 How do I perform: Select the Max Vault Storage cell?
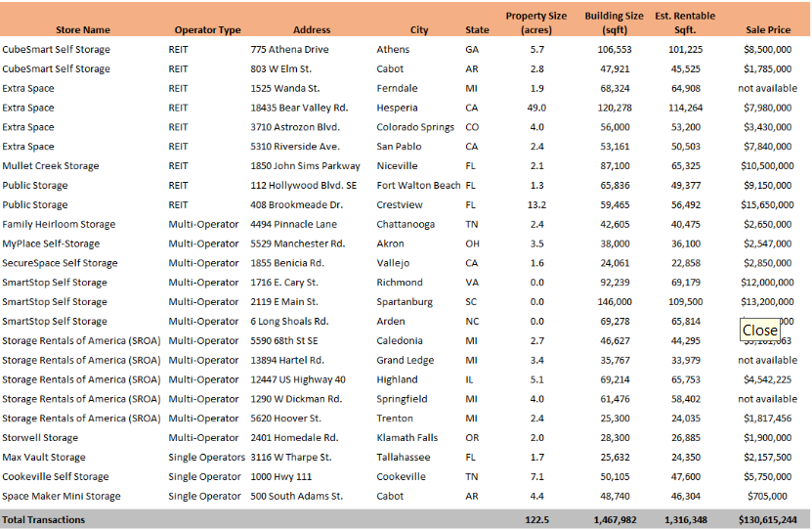(x=44, y=457)
